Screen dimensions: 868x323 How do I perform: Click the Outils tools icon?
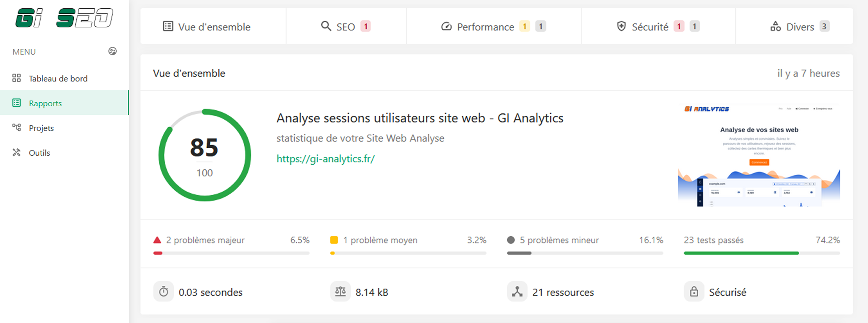[x=17, y=153]
